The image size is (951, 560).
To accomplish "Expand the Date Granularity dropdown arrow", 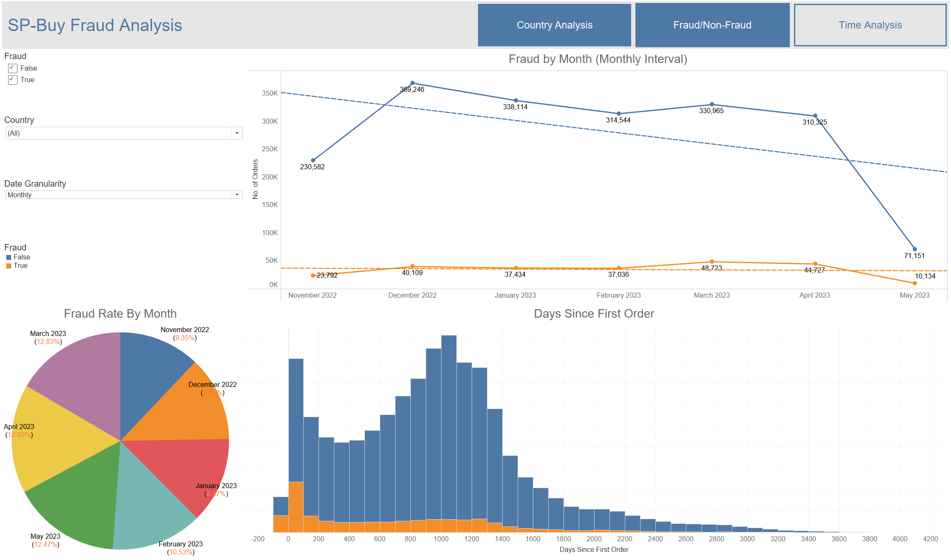I will click(237, 195).
